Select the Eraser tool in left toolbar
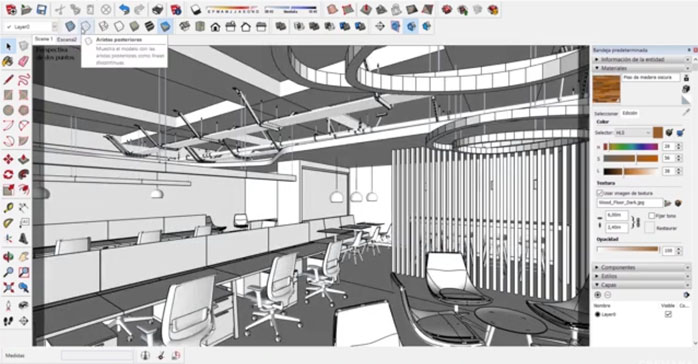Screen dimensions: 698x364 [23, 62]
